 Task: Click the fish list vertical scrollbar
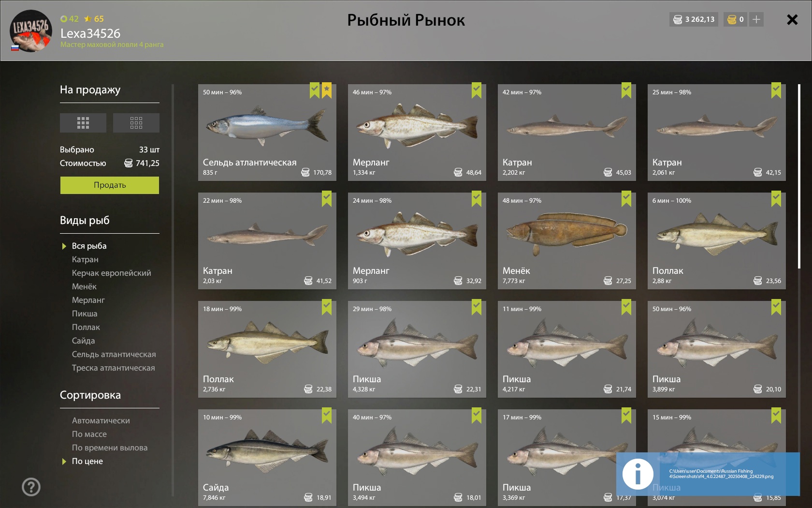[799, 177]
